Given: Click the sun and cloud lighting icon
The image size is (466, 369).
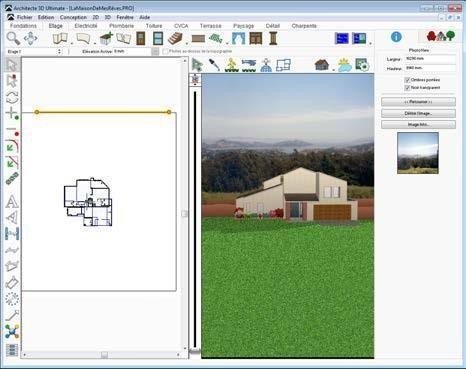Looking at the screenshot, I should pyautogui.click(x=345, y=65).
